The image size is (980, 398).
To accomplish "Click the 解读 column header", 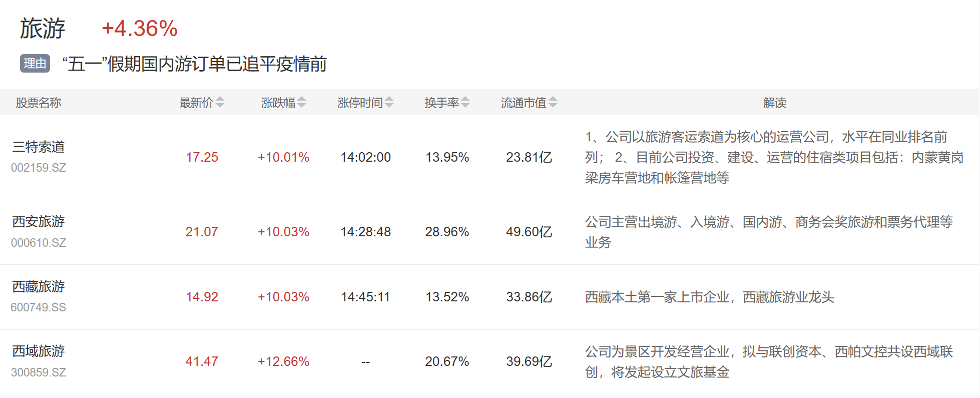I will [x=774, y=103].
